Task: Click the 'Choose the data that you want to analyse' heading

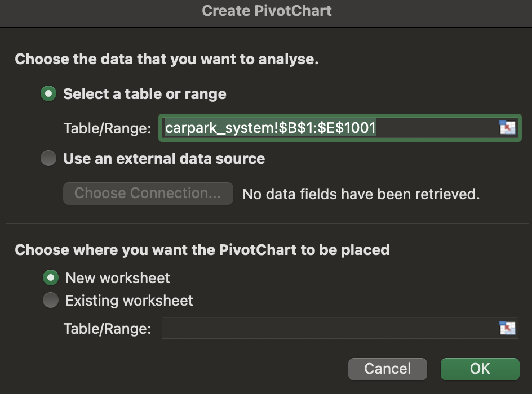Action: [167, 59]
